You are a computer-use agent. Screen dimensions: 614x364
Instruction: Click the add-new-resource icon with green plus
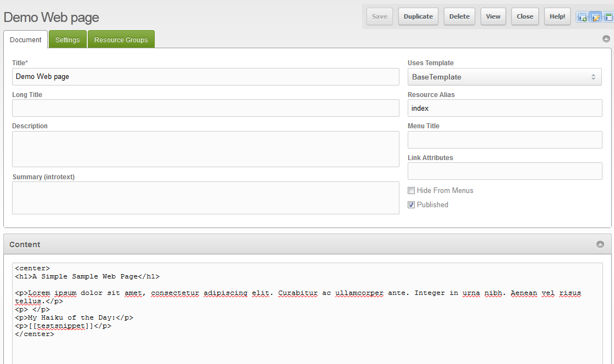coord(582,17)
